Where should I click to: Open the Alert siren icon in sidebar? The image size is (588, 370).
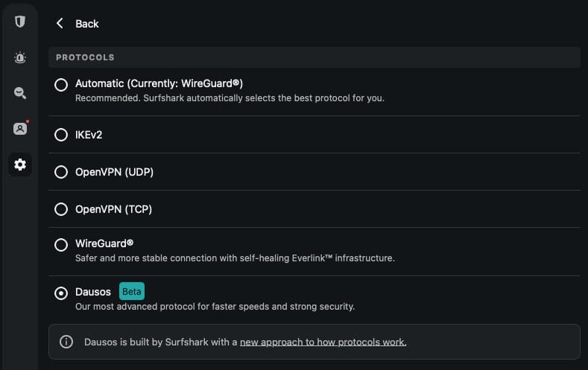pyautogui.click(x=20, y=57)
